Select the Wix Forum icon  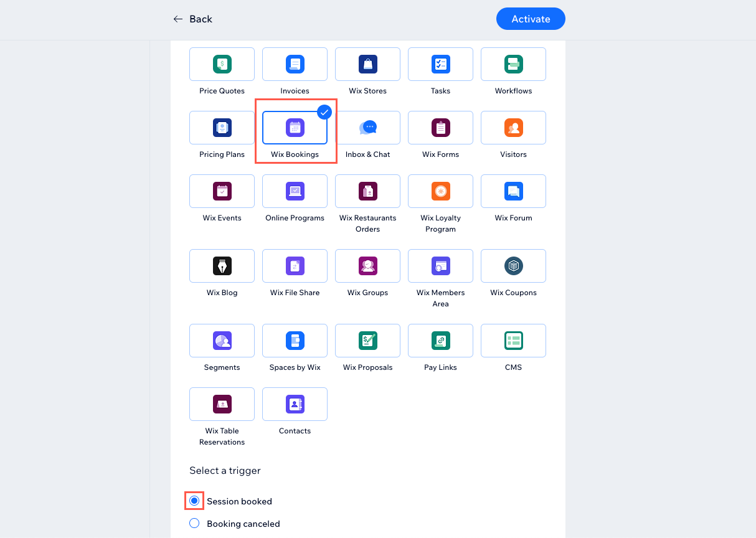[x=513, y=191]
